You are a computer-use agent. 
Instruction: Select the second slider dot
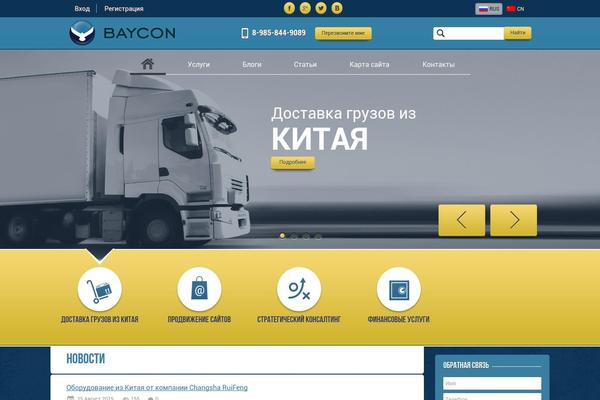(x=294, y=236)
